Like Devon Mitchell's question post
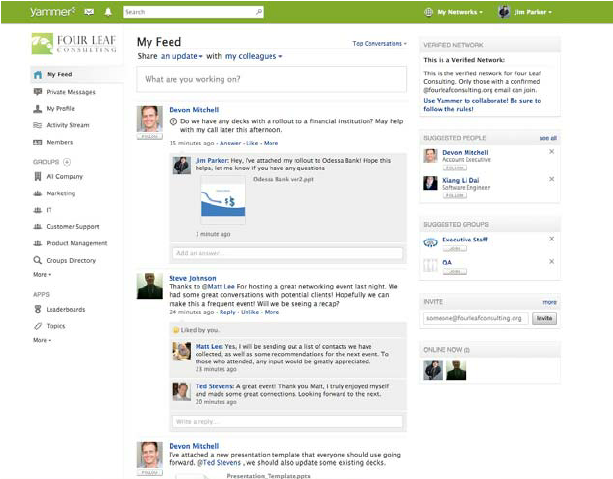Viewport: 613px width, 479px height. (252, 143)
